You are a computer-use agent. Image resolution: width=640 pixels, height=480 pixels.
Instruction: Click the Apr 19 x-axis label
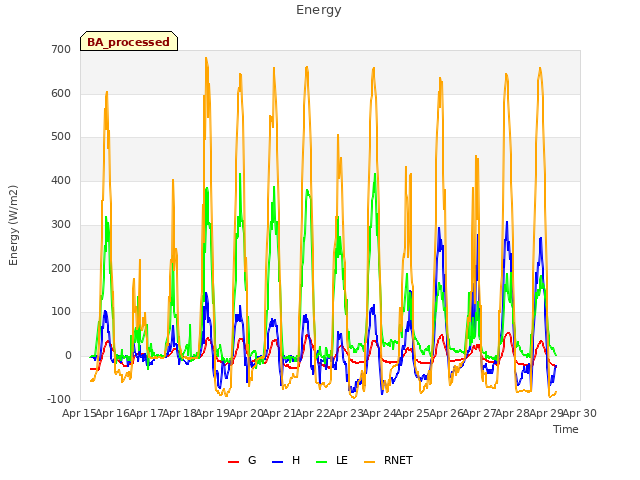(213, 413)
